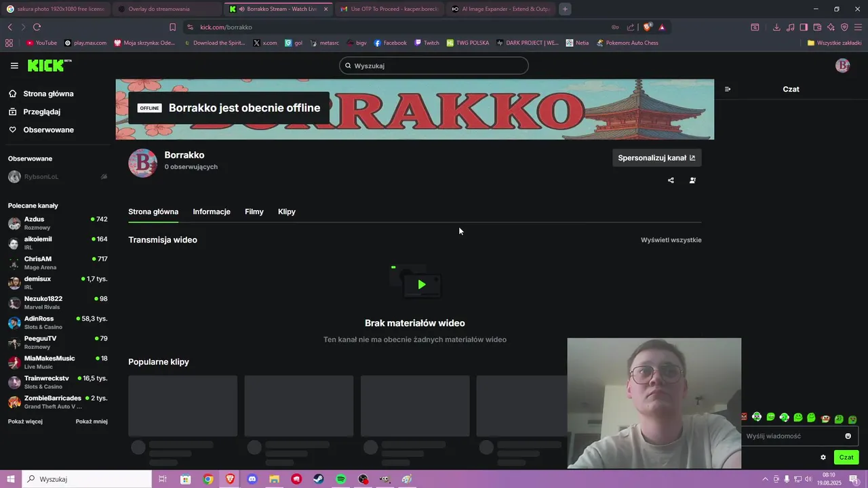Image resolution: width=868 pixels, height=488 pixels.
Task: Reload the page
Action: (x=37, y=27)
